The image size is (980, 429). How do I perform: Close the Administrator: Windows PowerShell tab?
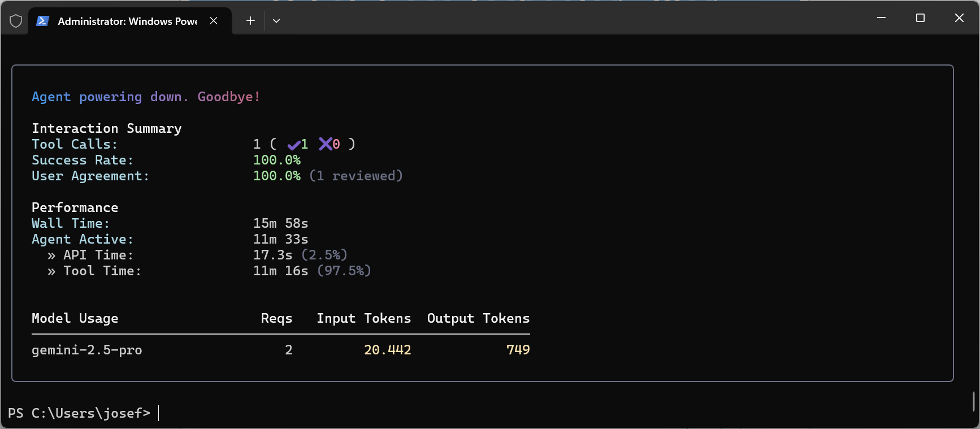tap(214, 21)
